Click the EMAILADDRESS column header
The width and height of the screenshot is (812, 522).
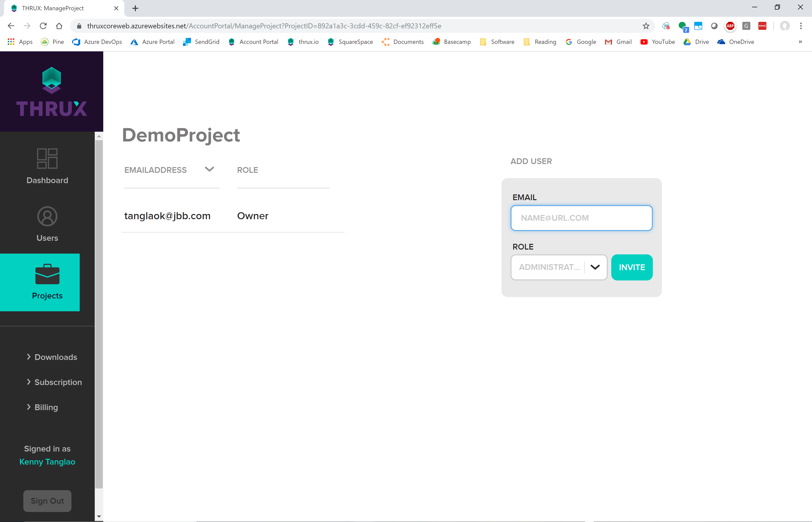pos(155,170)
